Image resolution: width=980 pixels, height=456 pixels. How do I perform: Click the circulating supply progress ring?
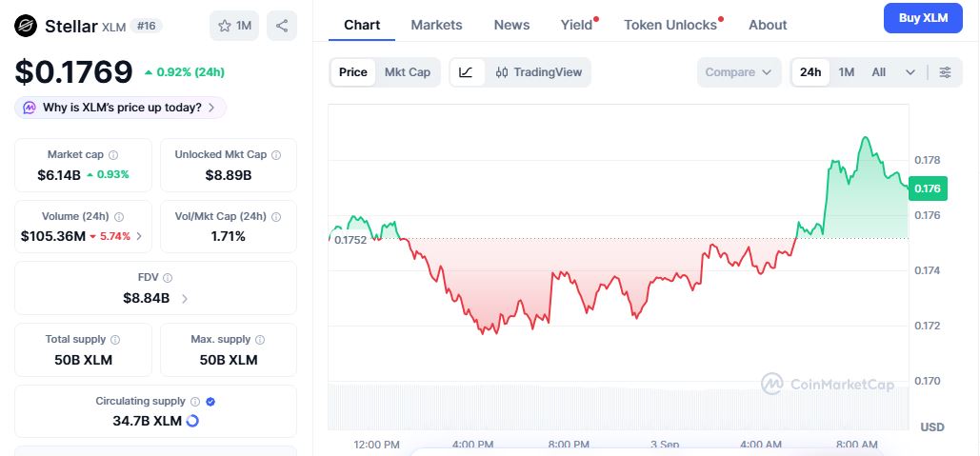click(192, 421)
